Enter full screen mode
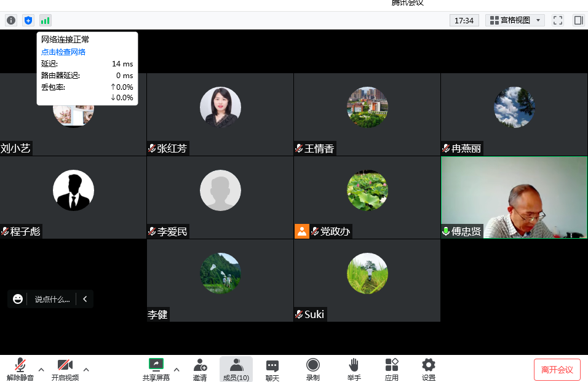Viewport: 588px width, 382px height. click(x=558, y=20)
